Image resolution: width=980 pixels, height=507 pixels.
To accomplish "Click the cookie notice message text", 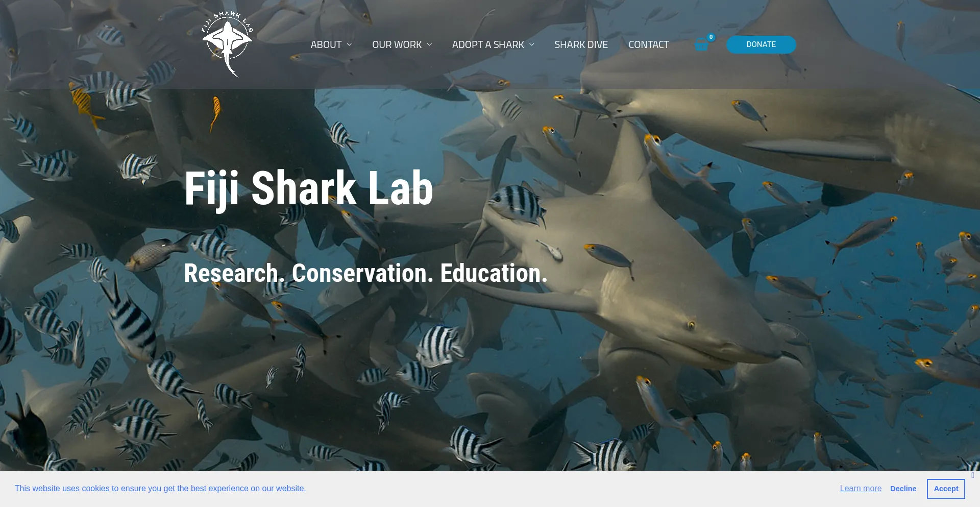I will (160, 489).
